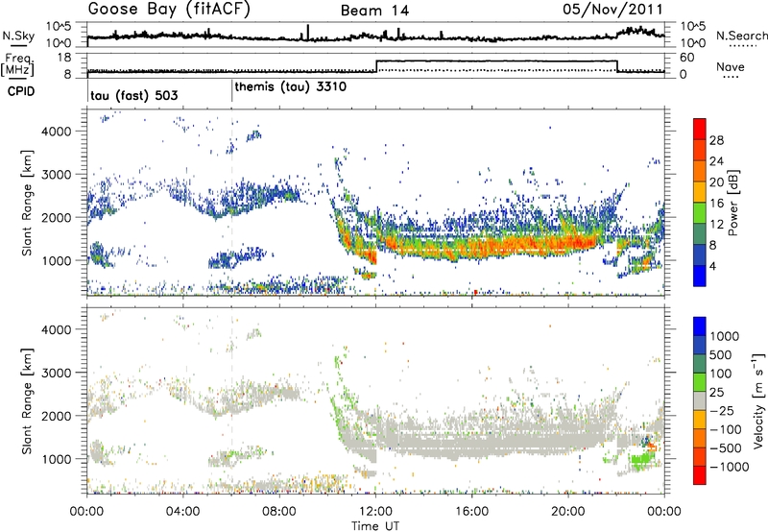Click the "Slant Range [km]" label of power panel

point(27,203)
